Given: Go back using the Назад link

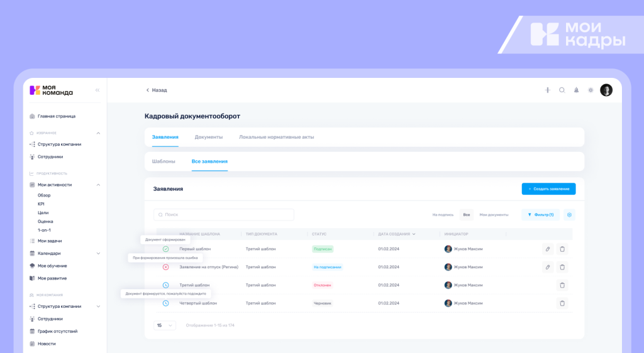Looking at the screenshot, I should [157, 90].
